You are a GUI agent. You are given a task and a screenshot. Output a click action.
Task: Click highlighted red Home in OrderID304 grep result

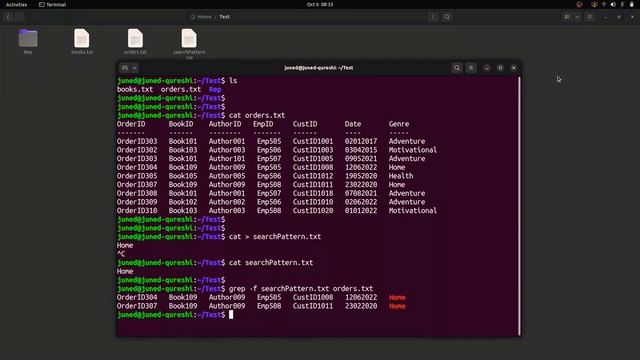click(397, 298)
